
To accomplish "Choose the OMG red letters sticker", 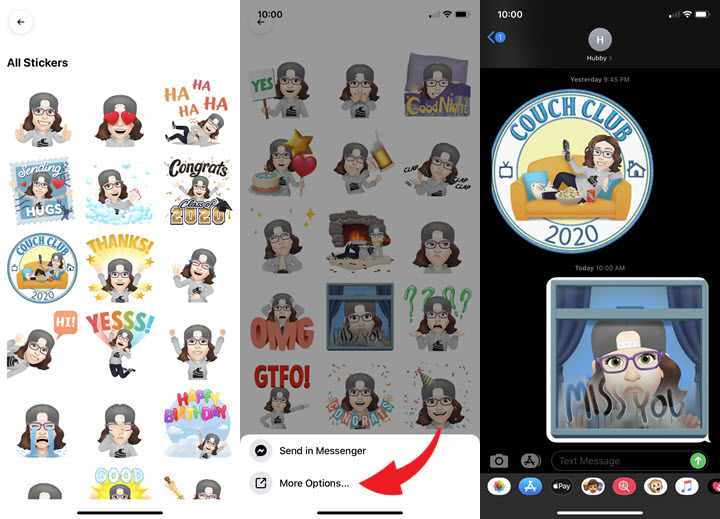I will 282,322.
